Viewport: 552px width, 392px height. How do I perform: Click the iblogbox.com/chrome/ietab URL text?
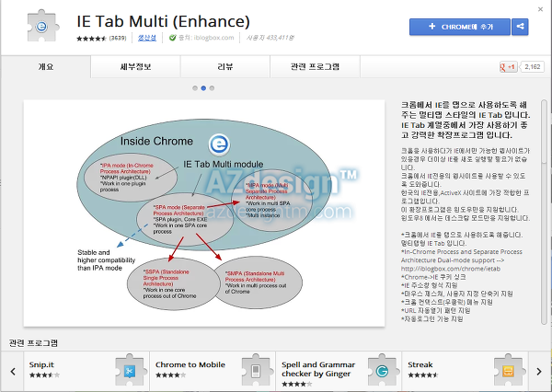451,269
